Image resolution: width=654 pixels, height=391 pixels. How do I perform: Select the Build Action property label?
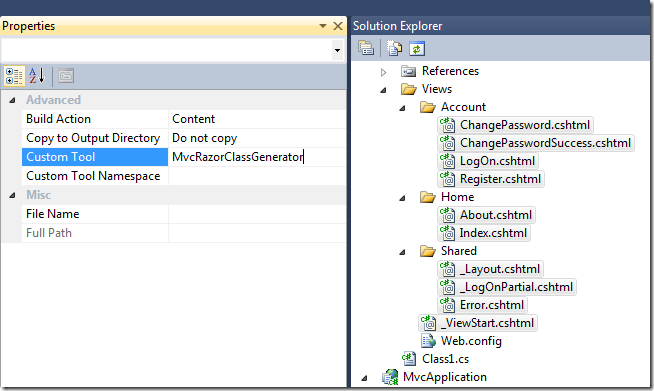pyautogui.click(x=58, y=119)
